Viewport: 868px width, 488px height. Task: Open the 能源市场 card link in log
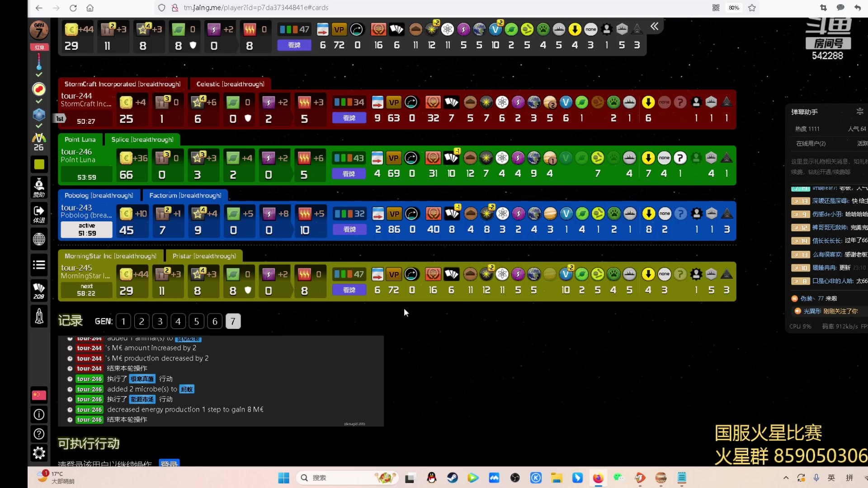pyautogui.click(x=142, y=399)
